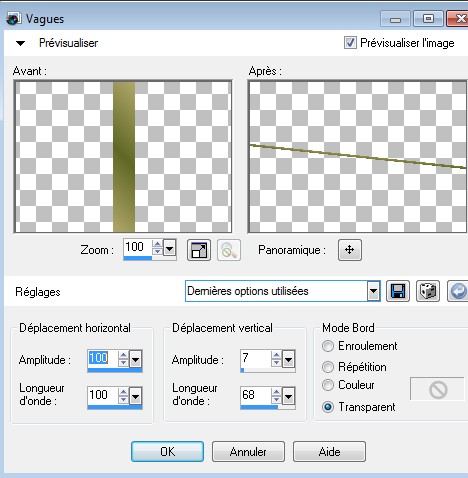The height and width of the screenshot is (478, 468).
Task: Confirm the wave effect with OK
Action: [167, 452]
